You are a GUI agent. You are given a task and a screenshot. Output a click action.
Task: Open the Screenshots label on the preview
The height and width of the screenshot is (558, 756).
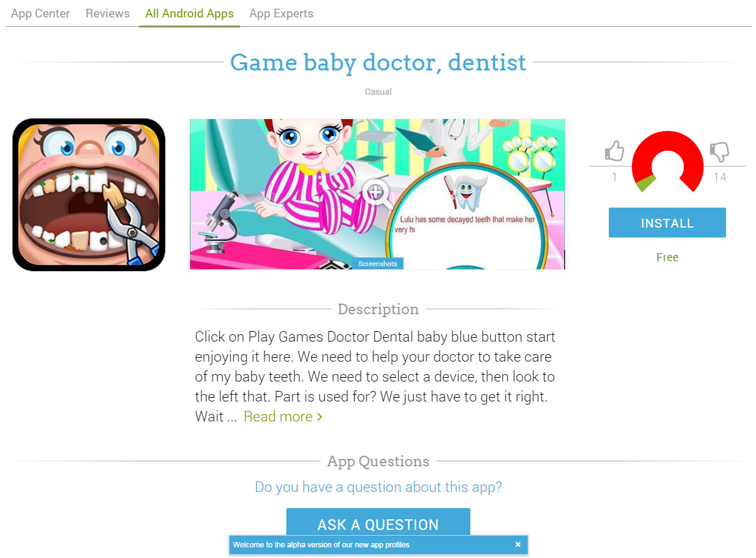378,264
